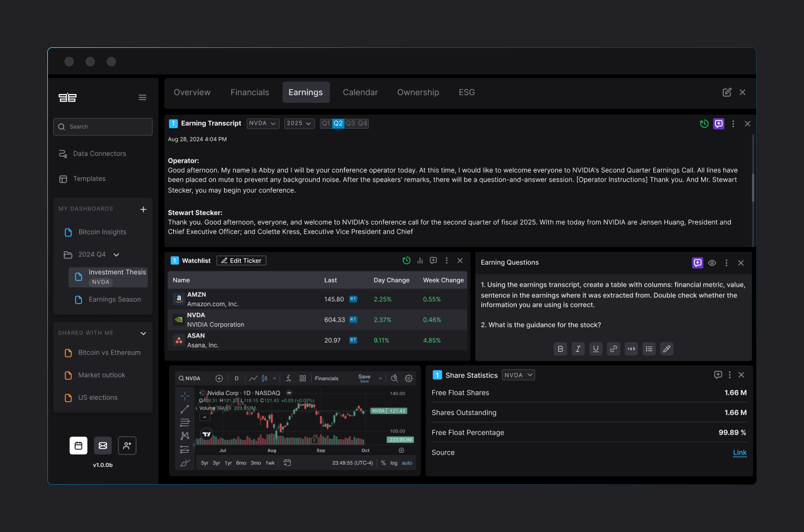Open Earning Questions more options menu
The width and height of the screenshot is (804, 532).
727,263
